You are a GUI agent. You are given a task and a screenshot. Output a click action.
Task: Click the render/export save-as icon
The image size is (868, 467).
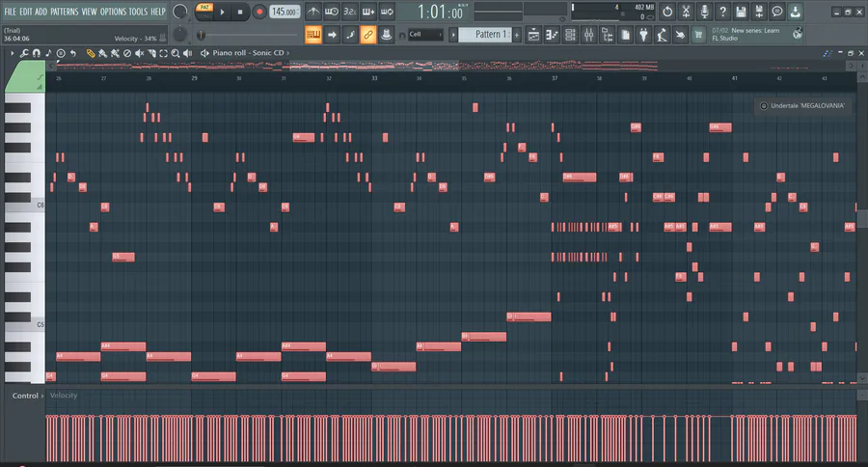point(759,11)
